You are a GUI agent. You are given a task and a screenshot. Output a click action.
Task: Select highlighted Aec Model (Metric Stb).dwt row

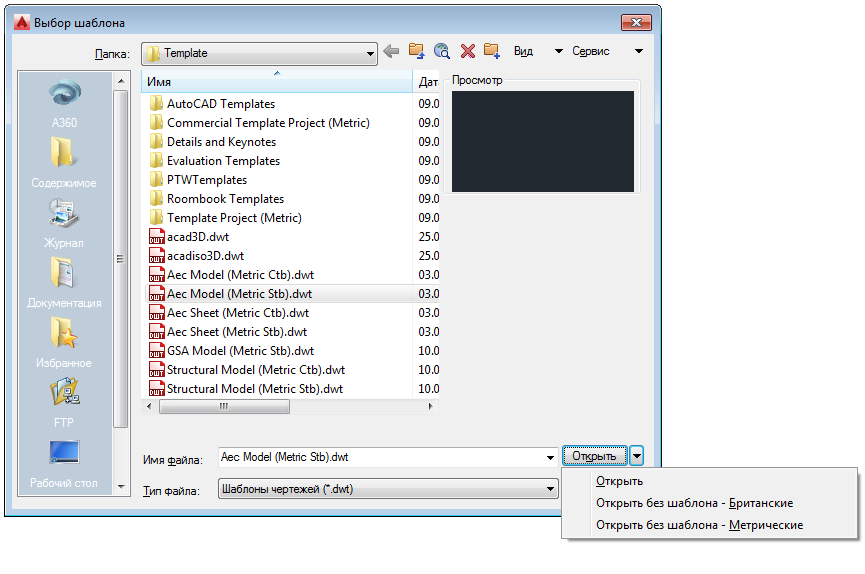click(x=292, y=294)
